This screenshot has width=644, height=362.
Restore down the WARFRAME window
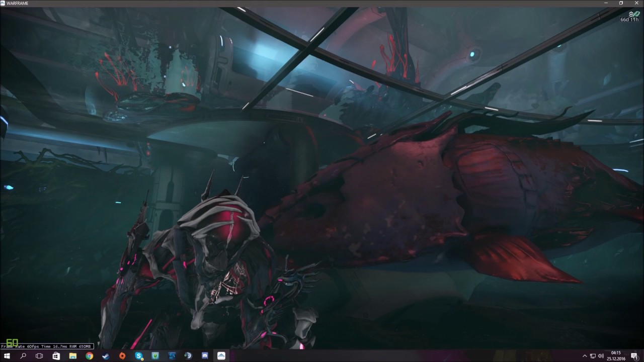point(621,3)
